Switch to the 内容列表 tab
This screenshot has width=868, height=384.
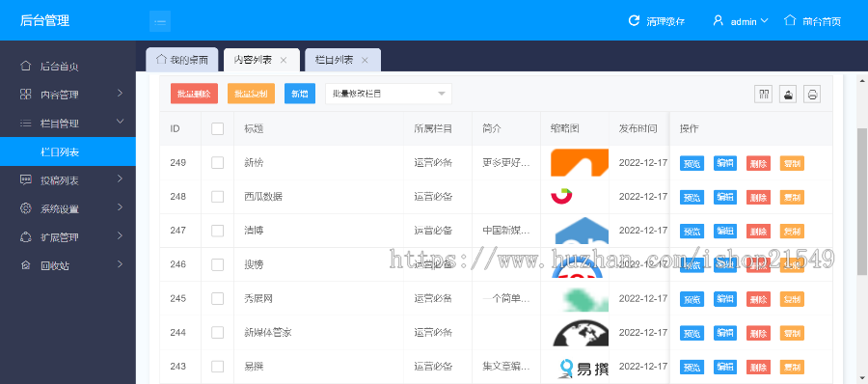261,60
